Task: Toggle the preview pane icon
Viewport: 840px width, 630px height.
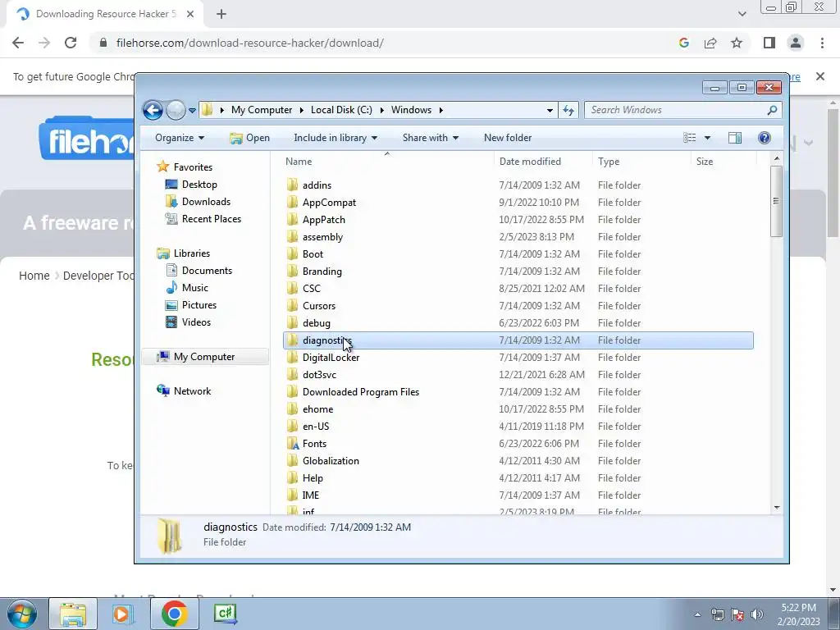Action: click(x=735, y=138)
